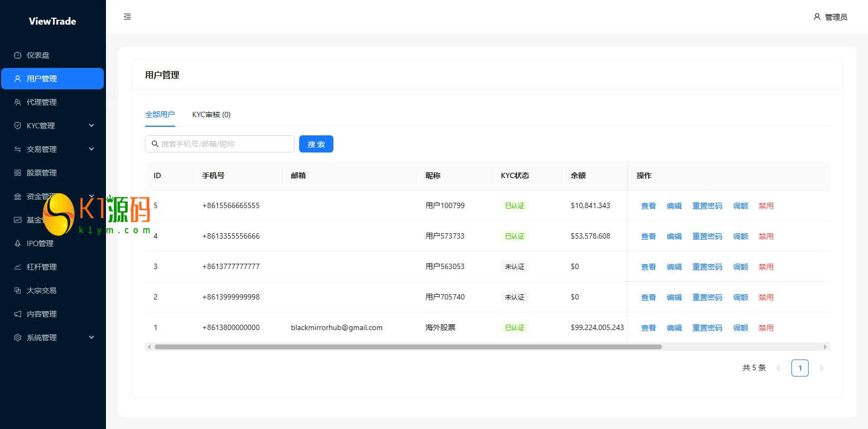
Task: Click 查看 for user 用户100799
Action: tap(649, 206)
